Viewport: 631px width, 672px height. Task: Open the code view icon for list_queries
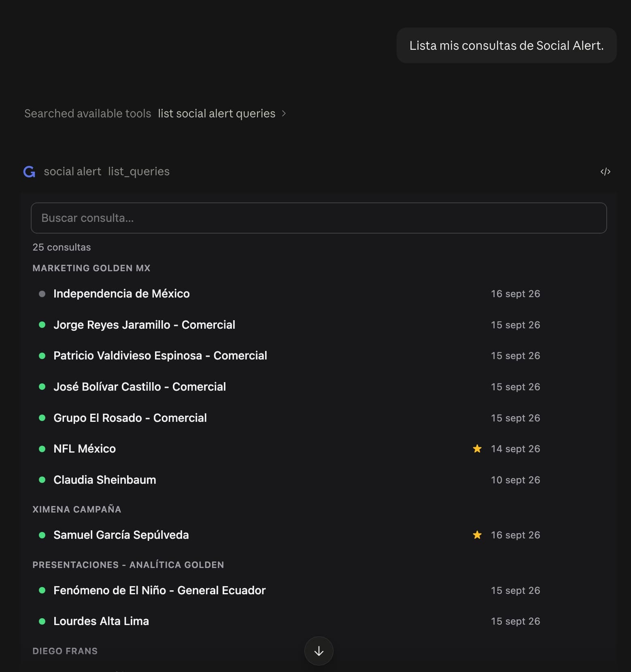[x=605, y=172]
